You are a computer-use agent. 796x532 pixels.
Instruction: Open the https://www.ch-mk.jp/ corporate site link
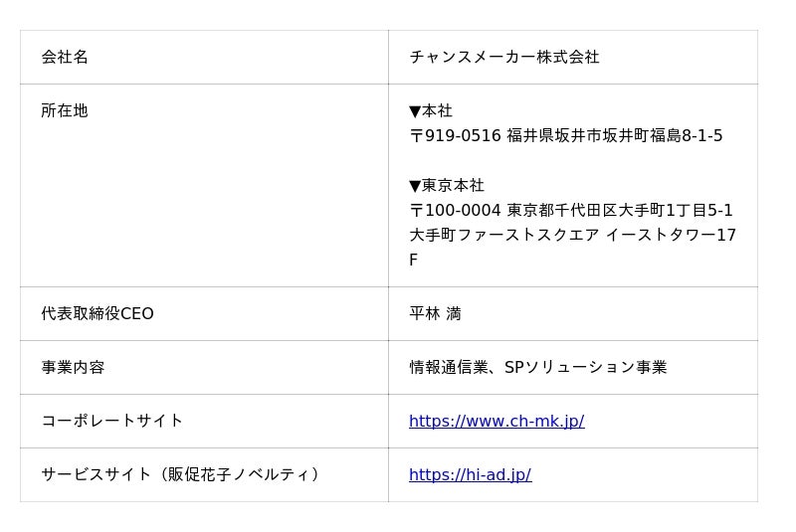pyautogui.click(x=497, y=421)
